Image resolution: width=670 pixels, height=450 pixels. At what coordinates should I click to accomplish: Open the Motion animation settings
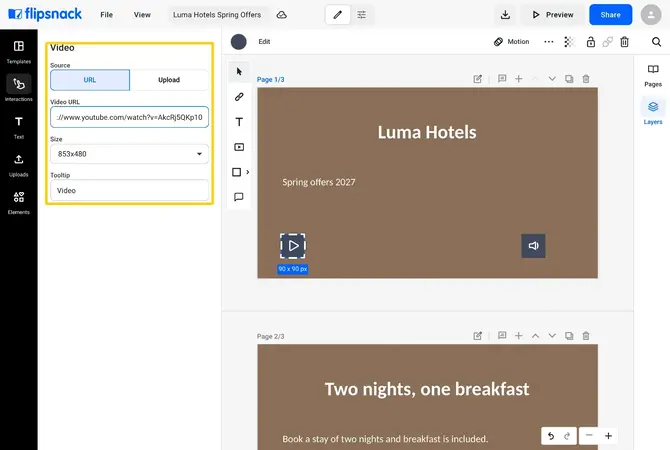point(511,42)
